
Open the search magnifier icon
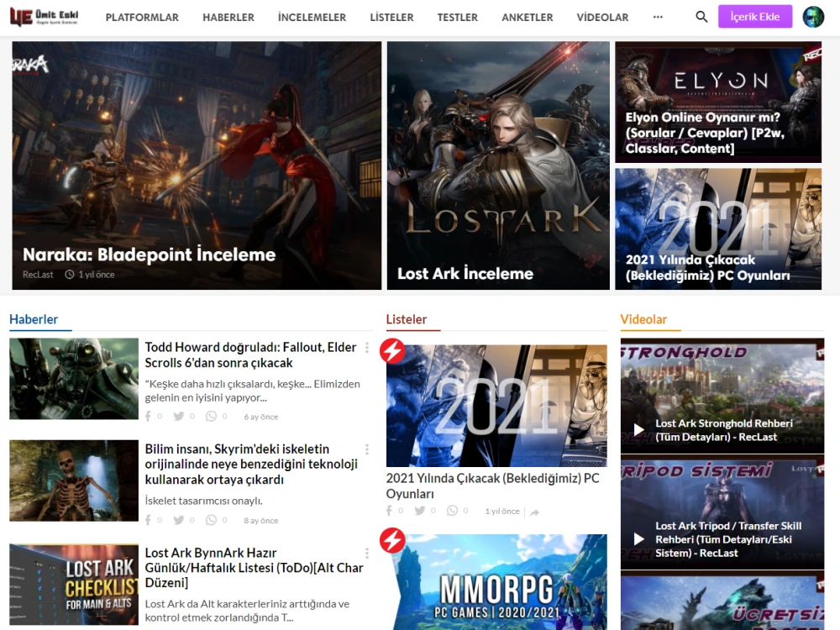click(701, 17)
